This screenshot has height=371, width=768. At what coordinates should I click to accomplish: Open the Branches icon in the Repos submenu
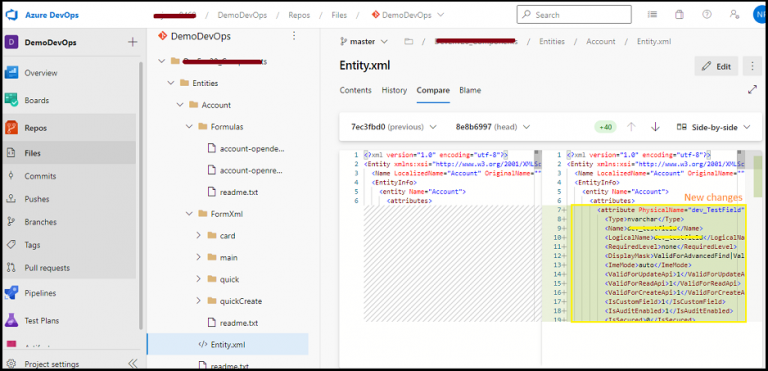pos(11,222)
